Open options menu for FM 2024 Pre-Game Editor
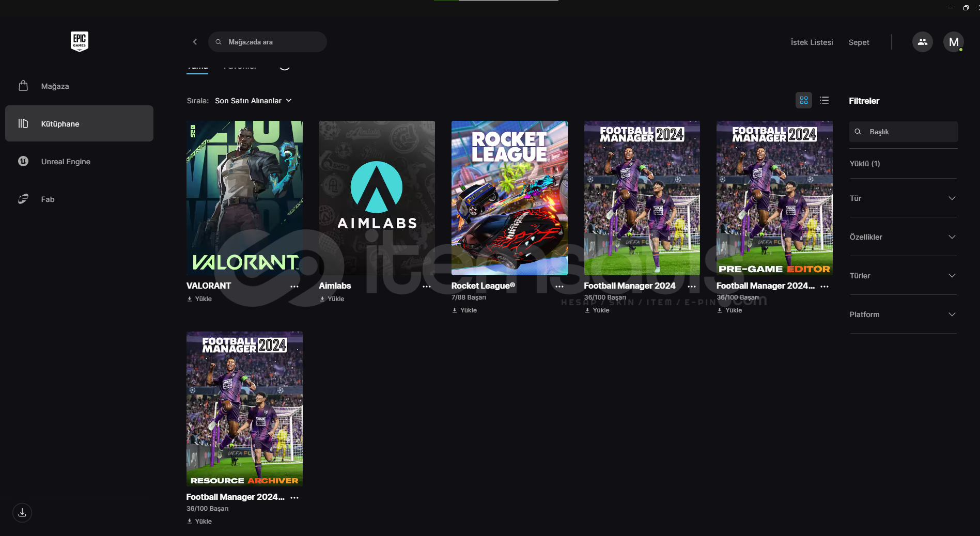Image resolution: width=980 pixels, height=536 pixels. point(825,287)
